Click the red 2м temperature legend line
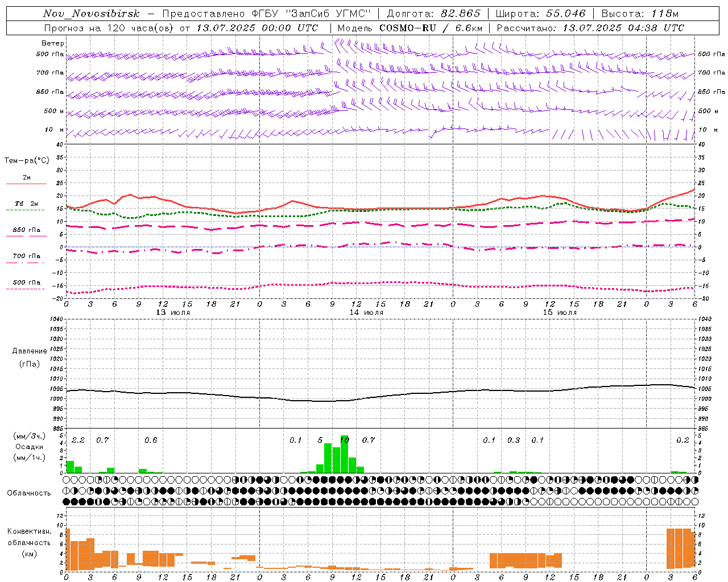Viewport: 728px width, 582px height. pos(26,184)
